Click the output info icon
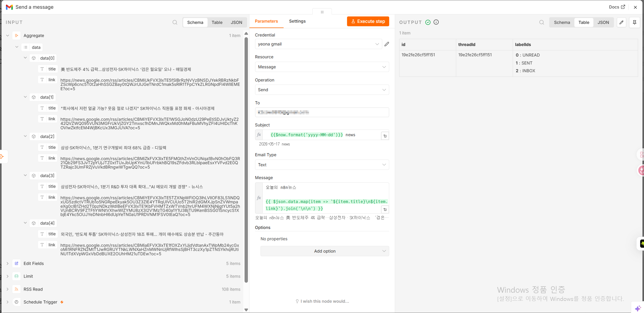This screenshot has width=644, height=313. 436,22
